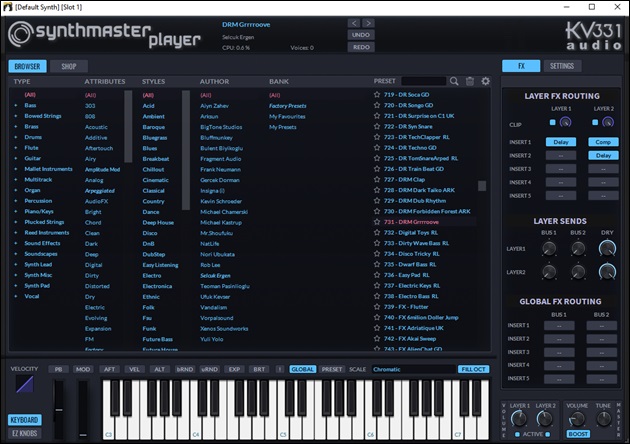Click the UNDO button
630x444 pixels.
361,35
